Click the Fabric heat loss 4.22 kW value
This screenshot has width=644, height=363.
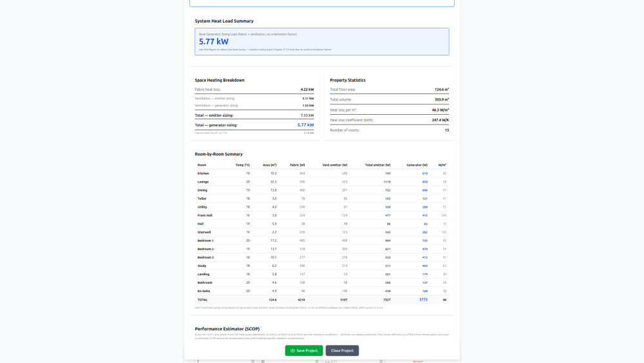[307, 90]
